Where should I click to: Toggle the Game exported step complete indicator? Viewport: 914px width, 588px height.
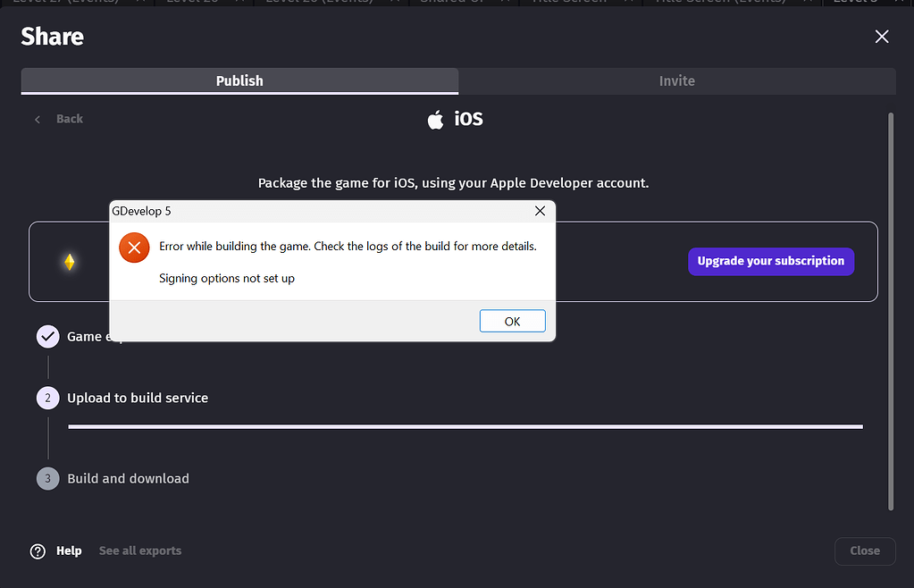click(x=47, y=336)
